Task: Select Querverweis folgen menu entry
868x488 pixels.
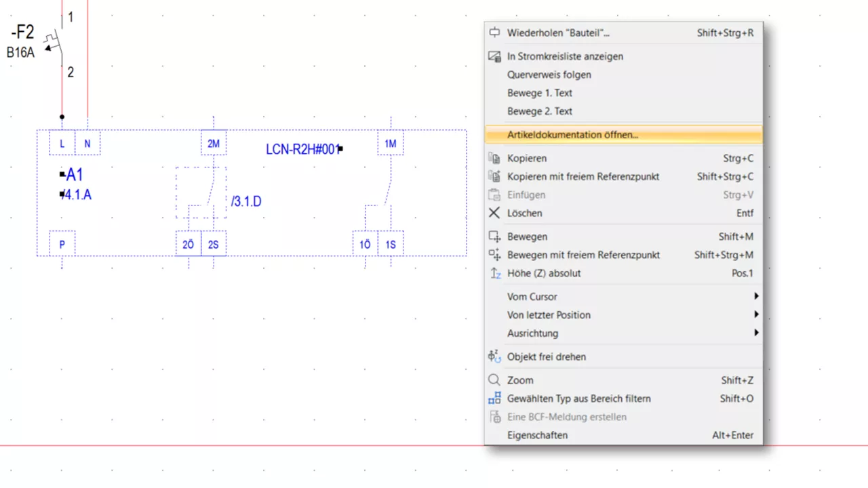Action: tap(549, 75)
